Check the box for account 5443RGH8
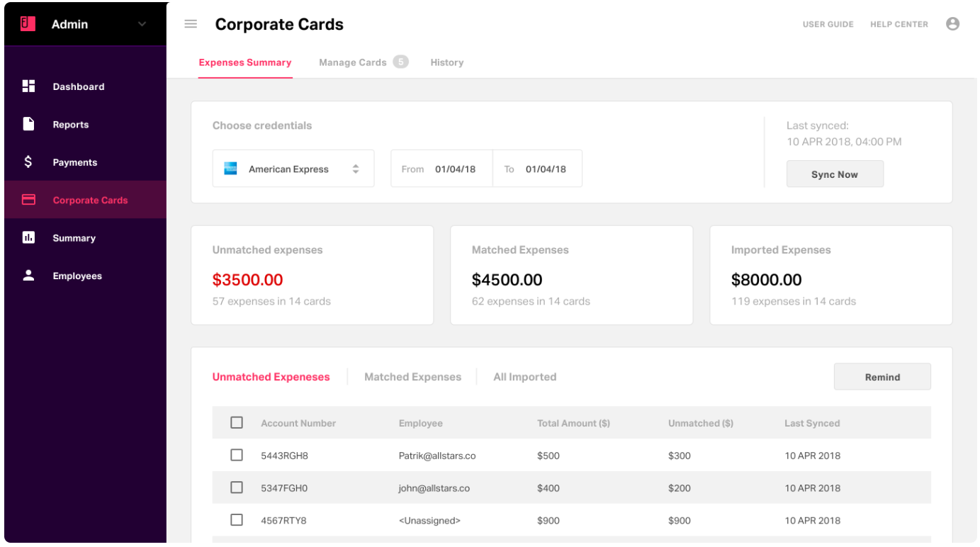The height and width of the screenshot is (547, 980). point(237,455)
